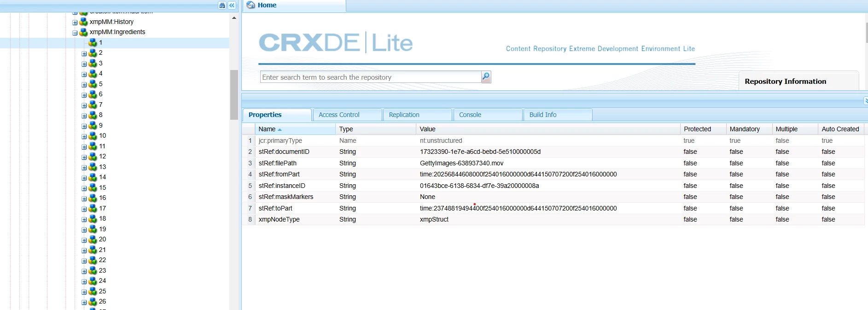The image size is (868, 310).
Task: Click the Auto Created column header
Action: (x=841, y=129)
